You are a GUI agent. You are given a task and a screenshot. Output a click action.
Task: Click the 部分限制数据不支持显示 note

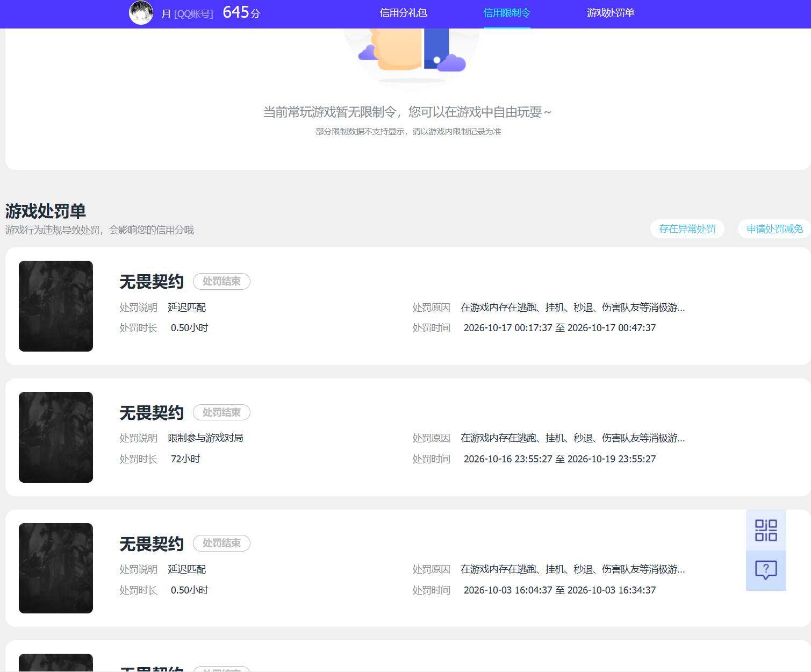[408, 132]
